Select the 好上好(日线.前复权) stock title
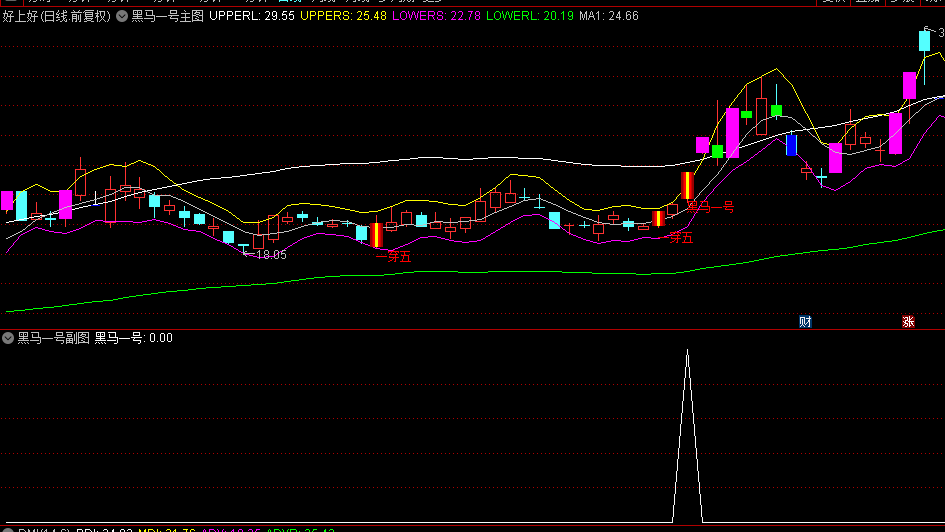Viewport: 945px width, 532px height. tap(57, 16)
